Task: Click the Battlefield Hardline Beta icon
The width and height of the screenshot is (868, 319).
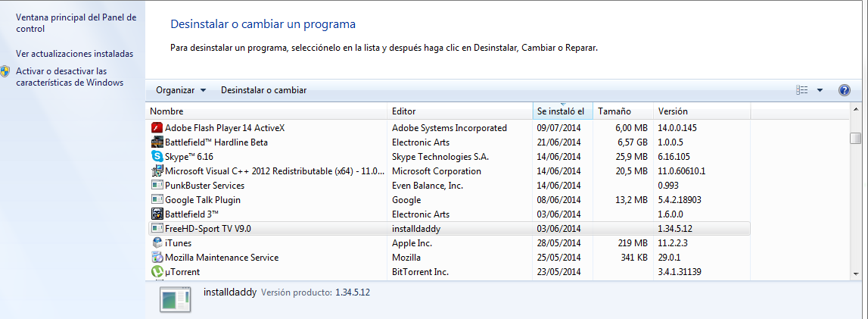Action: point(157,142)
